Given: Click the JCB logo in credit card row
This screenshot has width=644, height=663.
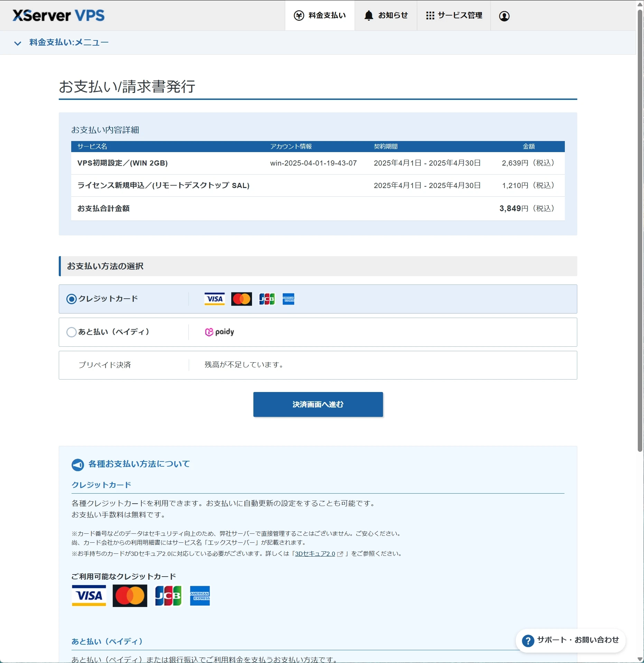Looking at the screenshot, I should coord(267,299).
